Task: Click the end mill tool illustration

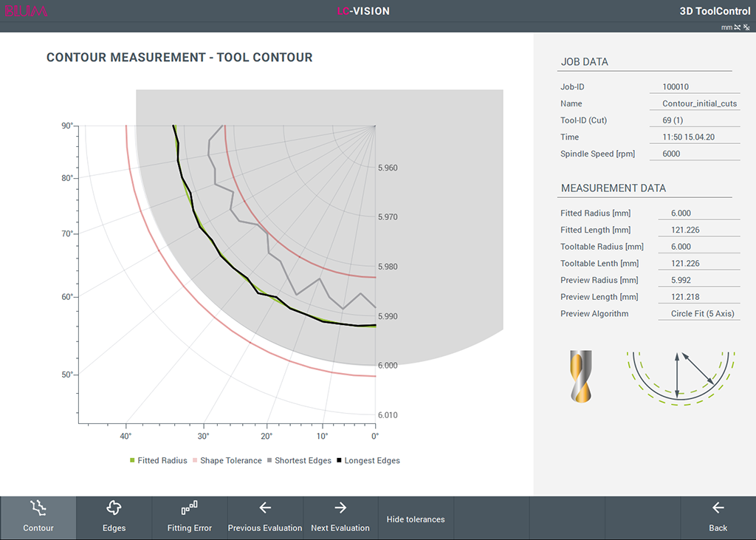Action: coord(581,377)
